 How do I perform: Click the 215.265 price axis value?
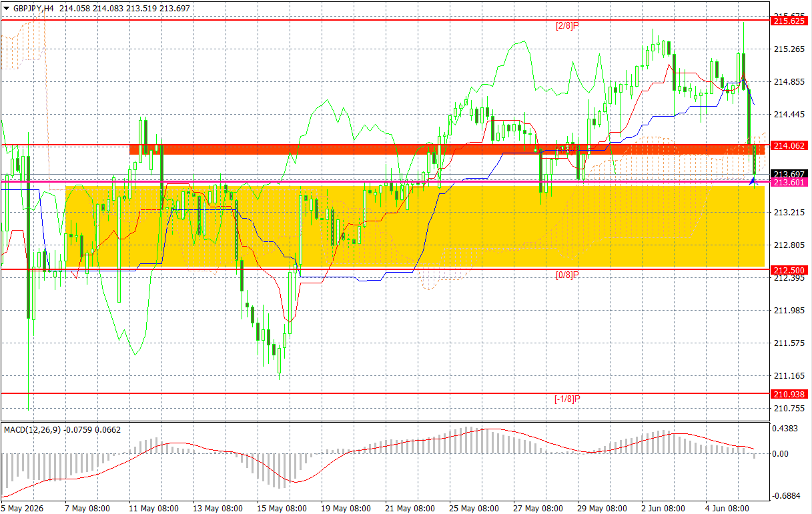(x=788, y=49)
